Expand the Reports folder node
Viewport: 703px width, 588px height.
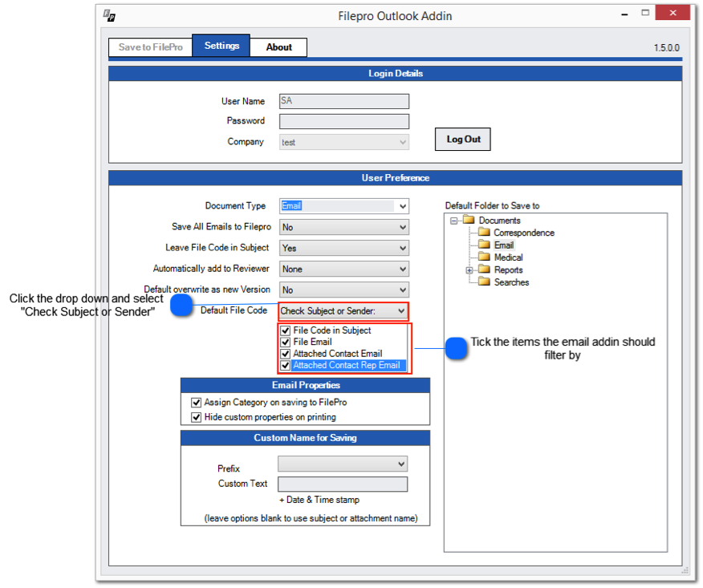click(x=469, y=270)
